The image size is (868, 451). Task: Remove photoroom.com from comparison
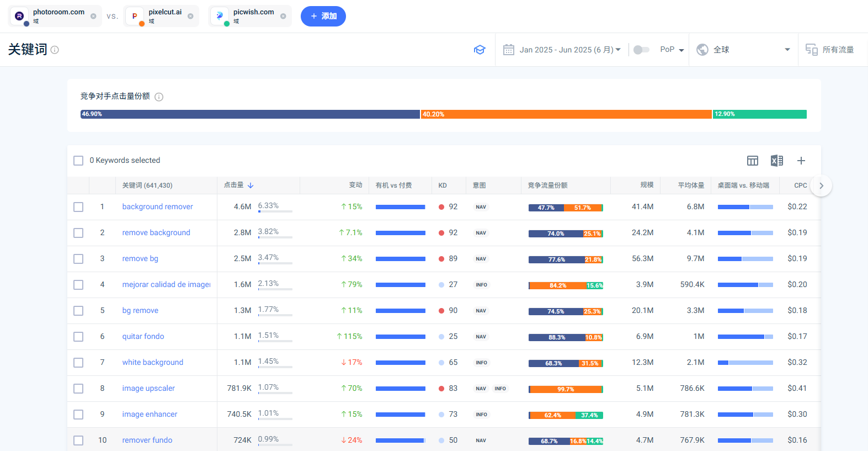click(x=93, y=16)
